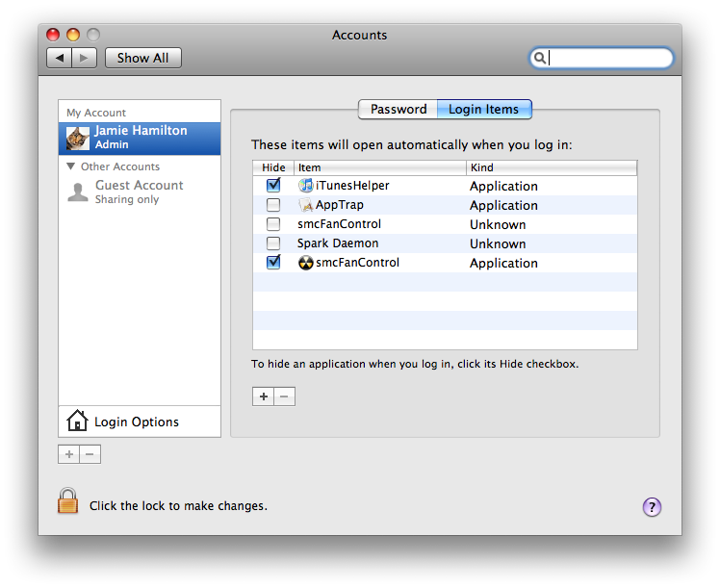
Task: Switch to the Password tab
Action: coord(399,110)
